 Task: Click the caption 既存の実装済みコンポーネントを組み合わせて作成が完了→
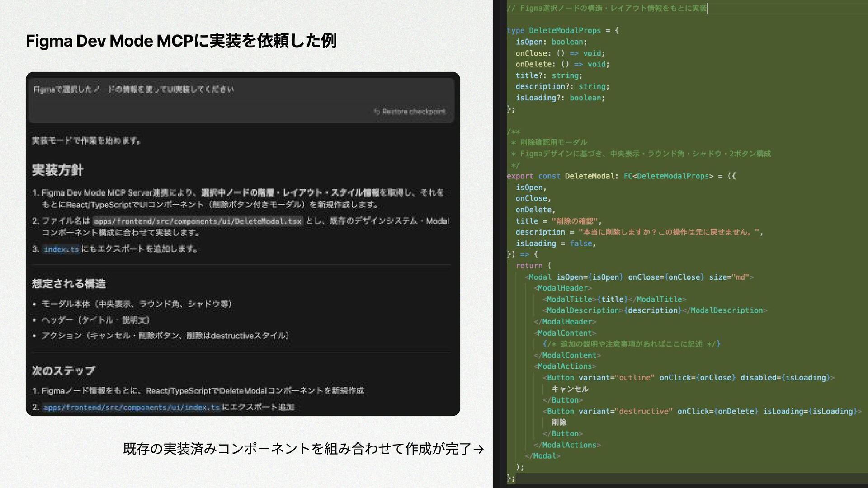303,449
